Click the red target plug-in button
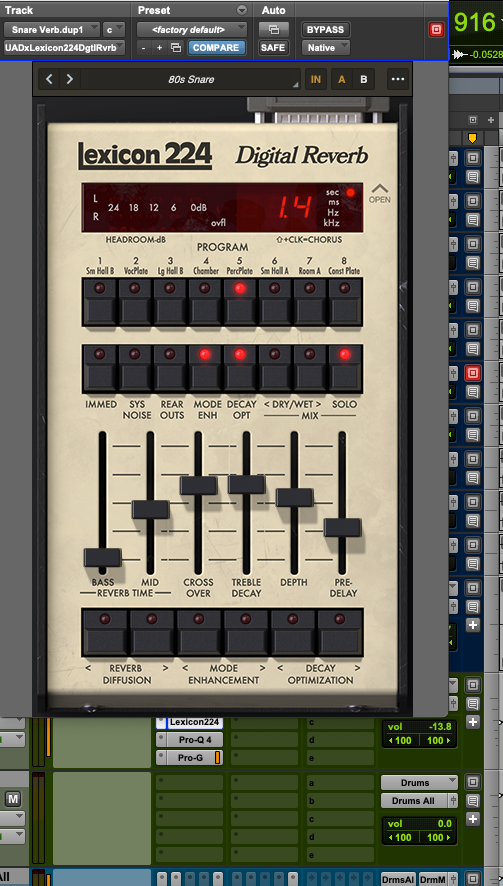Image resolution: width=503 pixels, height=886 pixels. pos(436,29)
